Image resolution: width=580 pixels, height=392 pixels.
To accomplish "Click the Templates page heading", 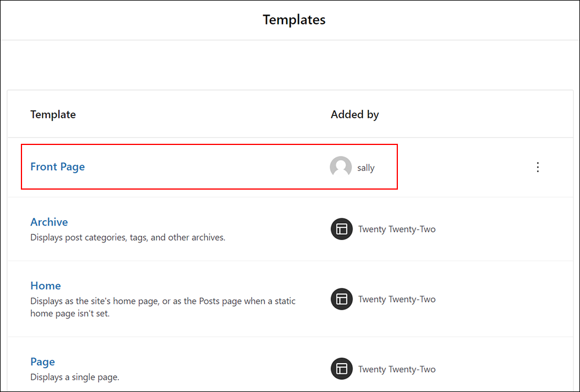I will 294,20.
